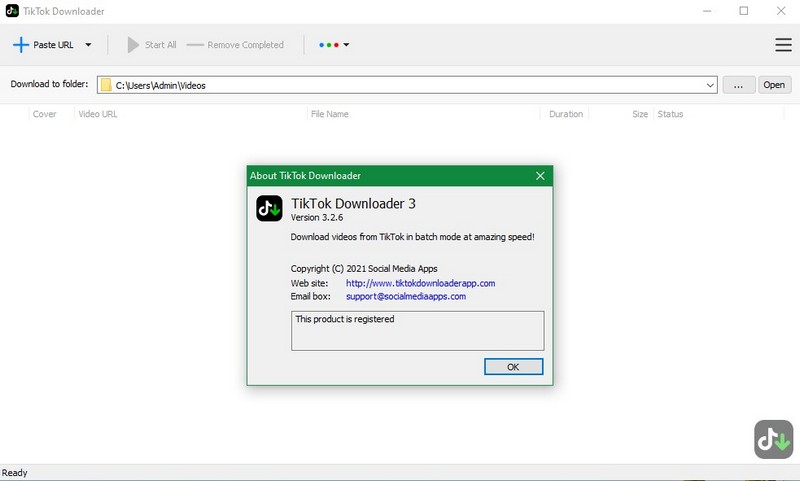
Task: Click the 'Copyright (C) 2021 Social Media Apps' text
Action: pos(364,268)
